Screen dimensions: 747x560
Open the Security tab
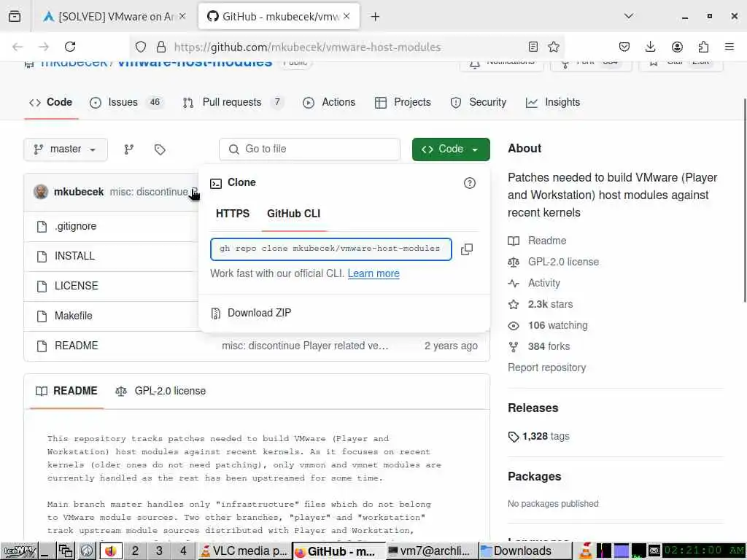pyautogui.click(x=479, y=102)
